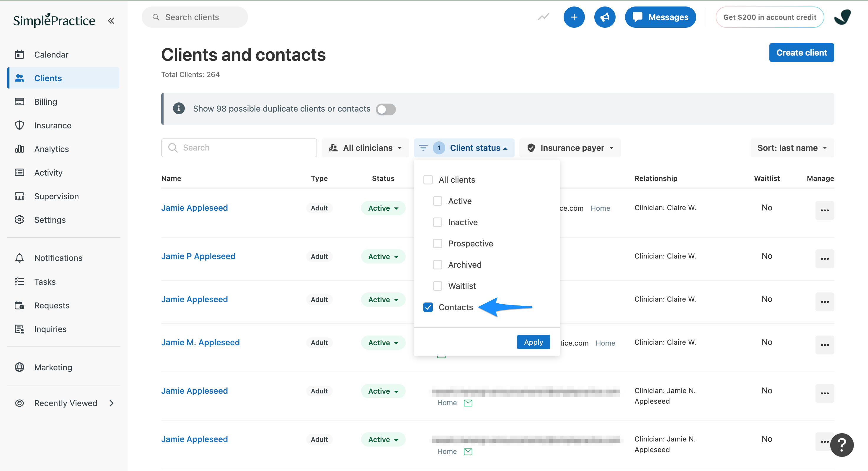Open Insurance payer dropdown
The width and height of the screenshot is (868, 471).
tap(570, 148)
